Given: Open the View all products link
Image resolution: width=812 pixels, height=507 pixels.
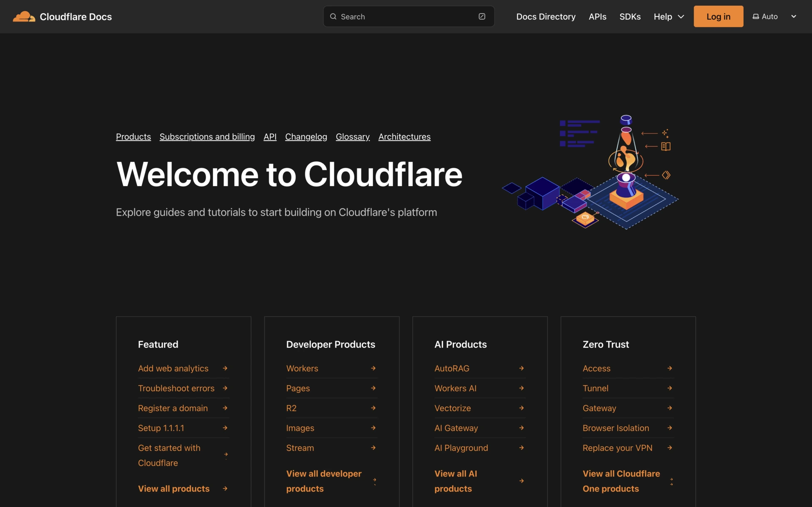Looking at the screenshot, I should point(173,488).
